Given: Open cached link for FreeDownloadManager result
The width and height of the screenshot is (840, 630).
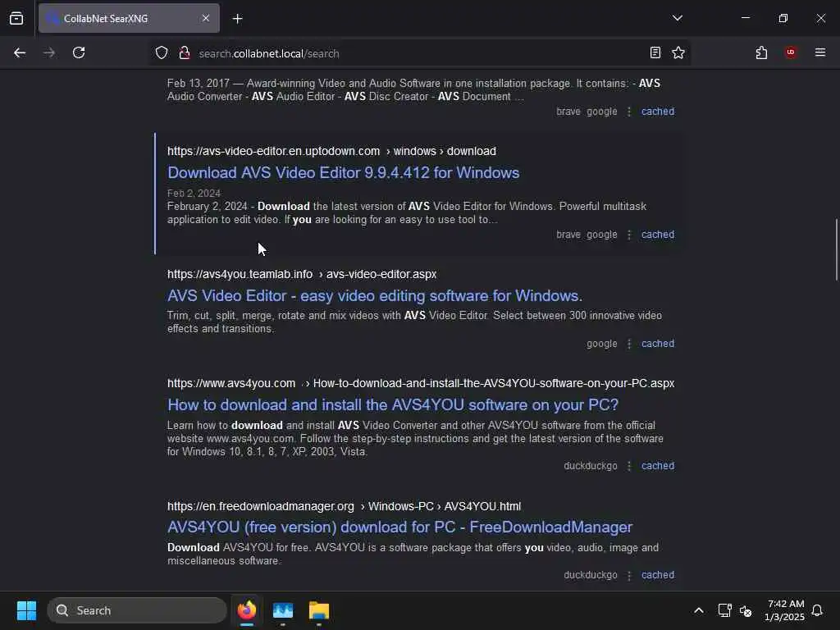Looking at the screenshot, I should click(658, 575).
